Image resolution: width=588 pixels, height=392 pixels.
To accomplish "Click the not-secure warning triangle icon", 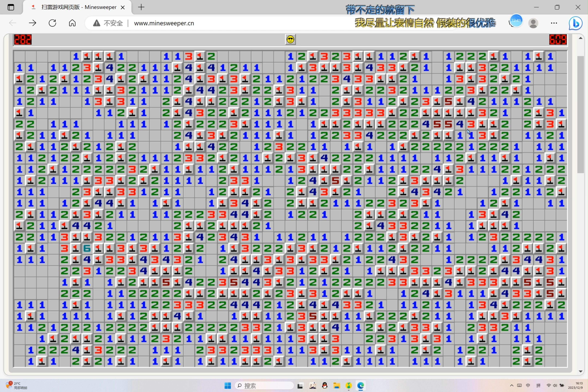I will (x=97, y=23).
